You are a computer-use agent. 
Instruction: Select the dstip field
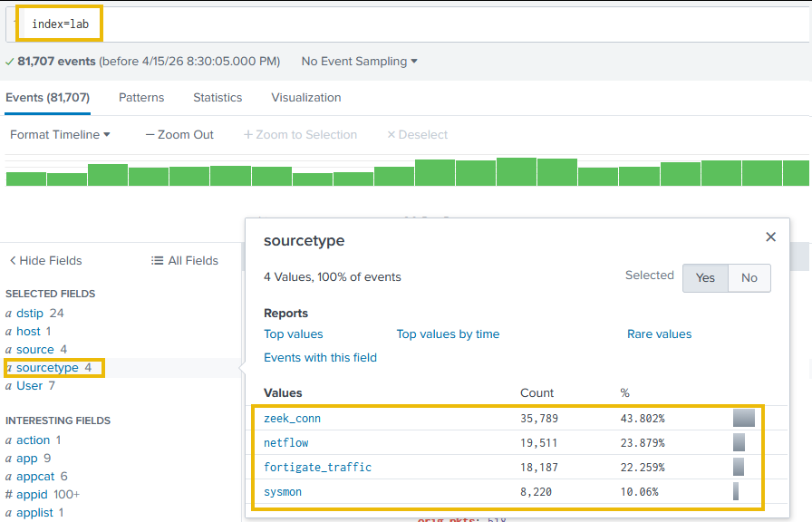30,314
